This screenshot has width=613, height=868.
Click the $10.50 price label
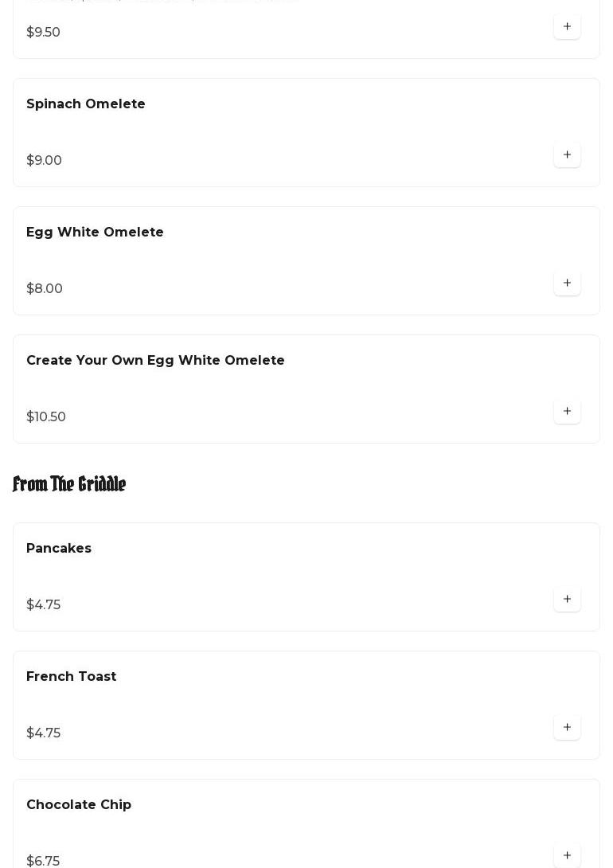[x=46, y=417]
